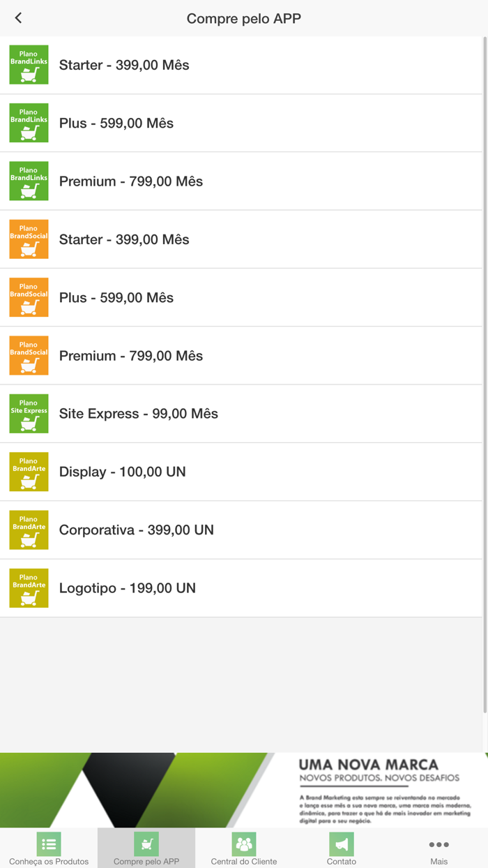
Task: Tap the BrandSocial Premium plan cart icon
Action: [29, 356]
